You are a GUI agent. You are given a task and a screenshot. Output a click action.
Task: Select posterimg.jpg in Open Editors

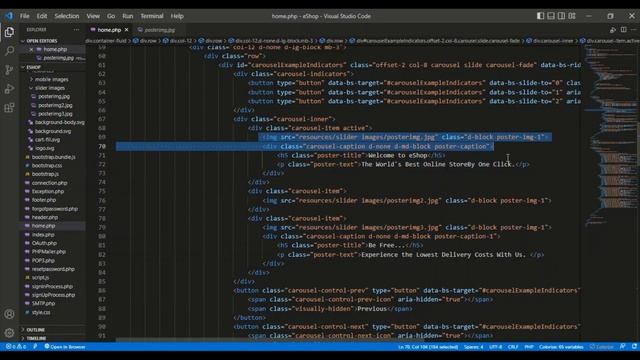click(58, 58)
